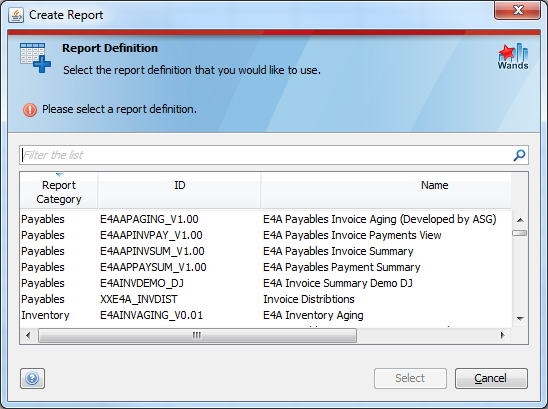Screen dimensions: 548x409
Task: Click the horizontal scrollbar left arrow
Action: 28,335
